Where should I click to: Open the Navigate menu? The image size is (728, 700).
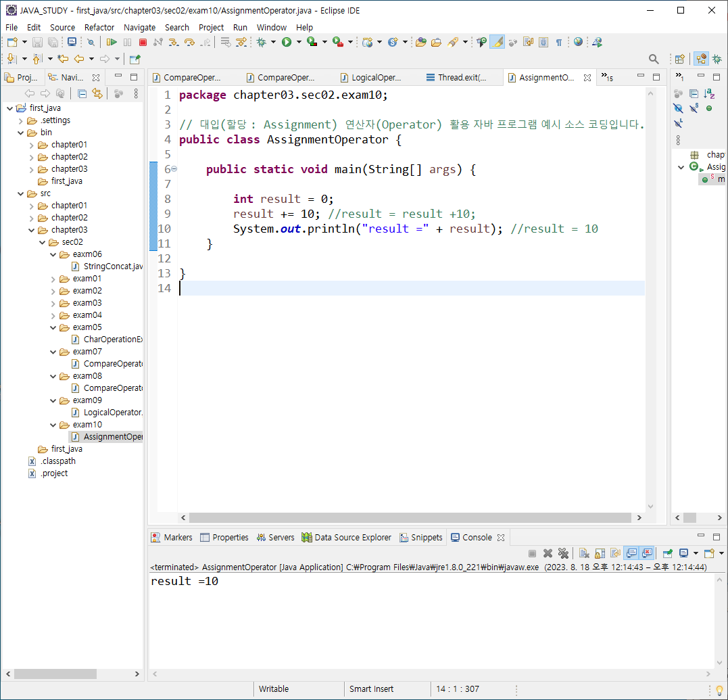click(139, 28)
